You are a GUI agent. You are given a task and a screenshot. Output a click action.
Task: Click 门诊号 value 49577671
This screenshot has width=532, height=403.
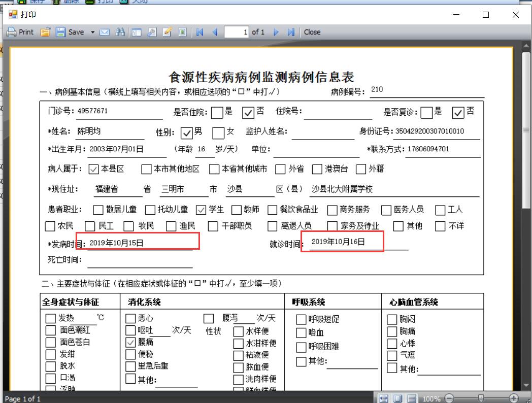coord(92,111)
